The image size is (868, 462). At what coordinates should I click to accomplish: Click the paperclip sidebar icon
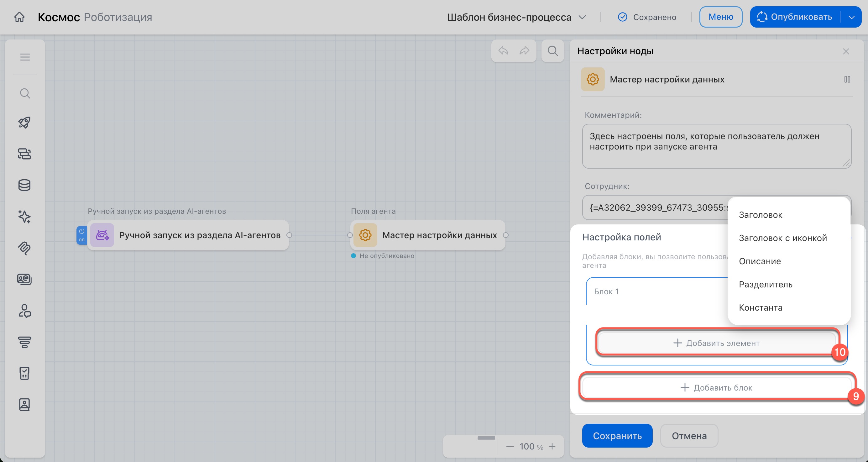click(x=24, y=248)
